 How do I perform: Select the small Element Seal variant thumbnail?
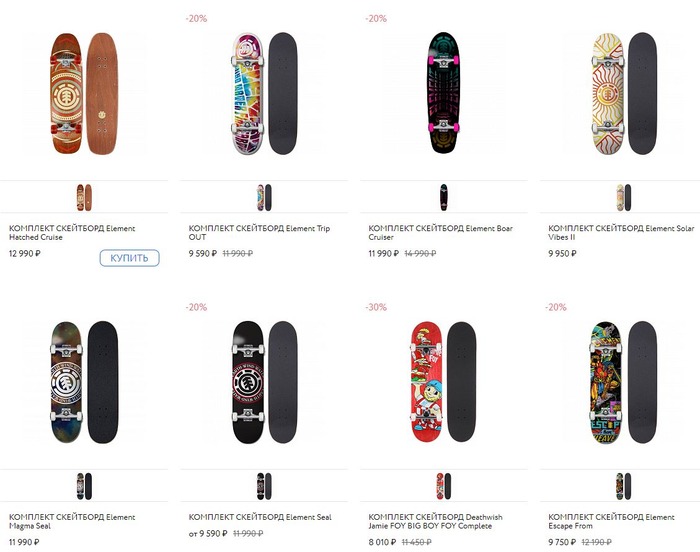coord(264,487)
